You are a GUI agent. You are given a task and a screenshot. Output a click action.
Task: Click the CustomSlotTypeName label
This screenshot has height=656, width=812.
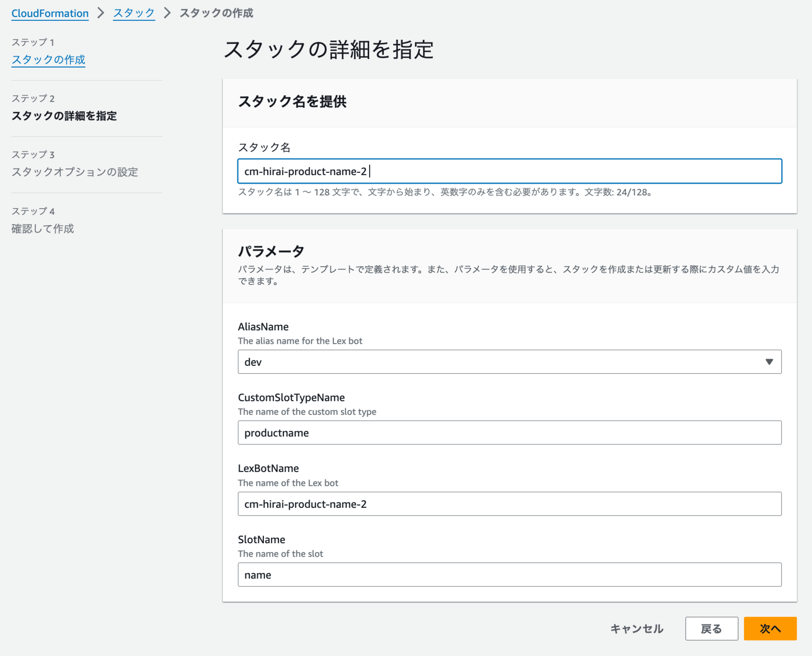coord(291,397)
